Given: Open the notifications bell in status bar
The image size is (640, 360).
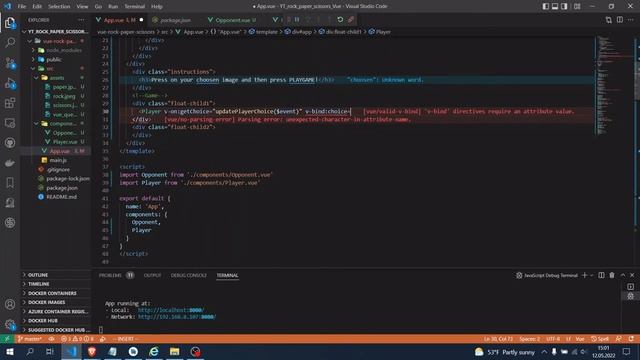Looking at the screenshot, I should pyautogui.click(x=631, y=339).
